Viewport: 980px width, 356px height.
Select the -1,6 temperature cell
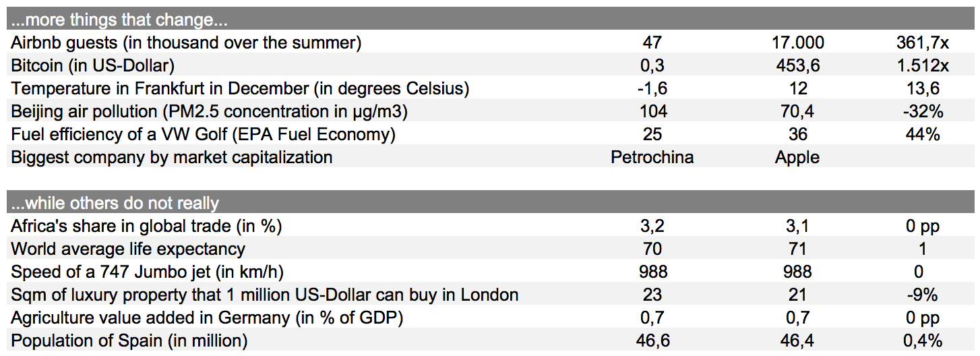point(652,89)
